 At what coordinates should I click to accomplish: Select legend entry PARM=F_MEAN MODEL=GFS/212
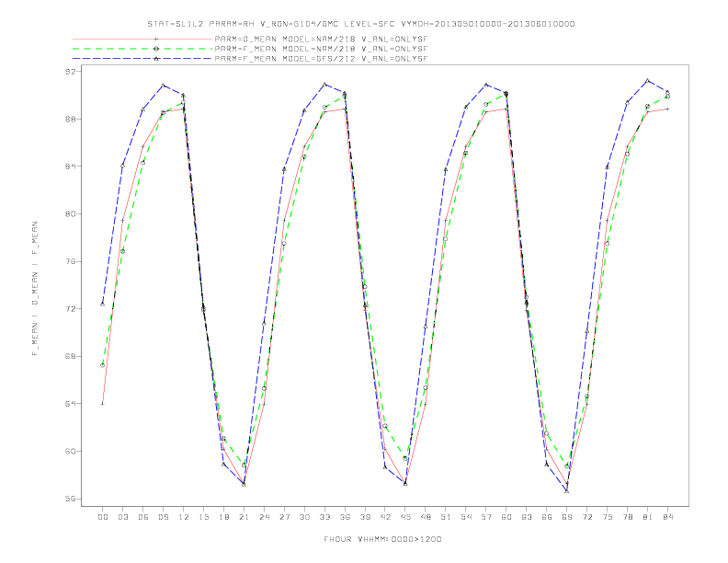click(321, 59)
